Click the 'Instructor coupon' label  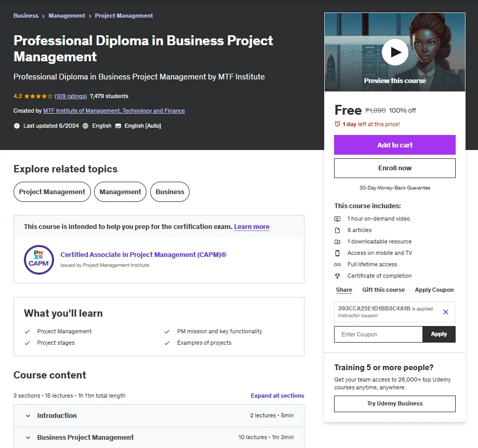pos(357,316)
